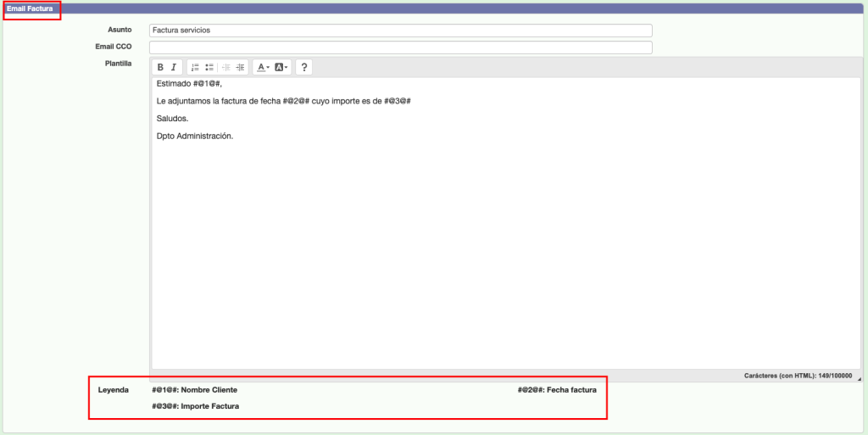Open the text color dropdown
Viewport: 868px width, 435px height.
click(263, 67)
